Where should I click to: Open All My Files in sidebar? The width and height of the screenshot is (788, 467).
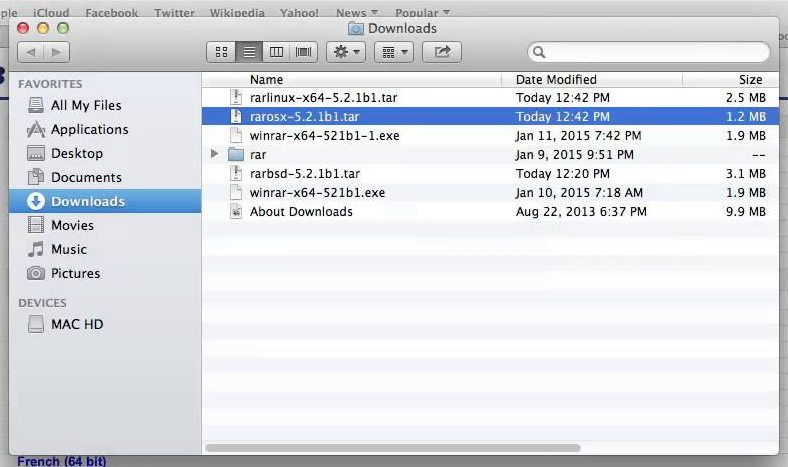(105, 105)
